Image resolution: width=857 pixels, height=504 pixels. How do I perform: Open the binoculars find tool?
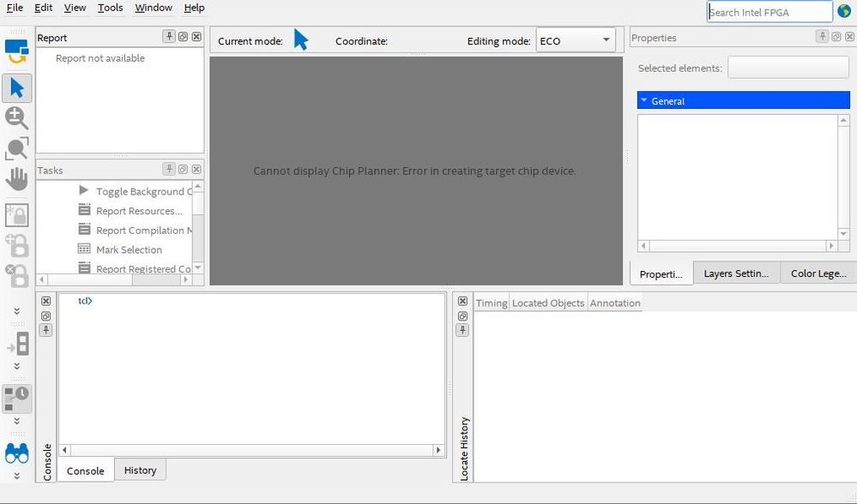(x=17, y=453)
